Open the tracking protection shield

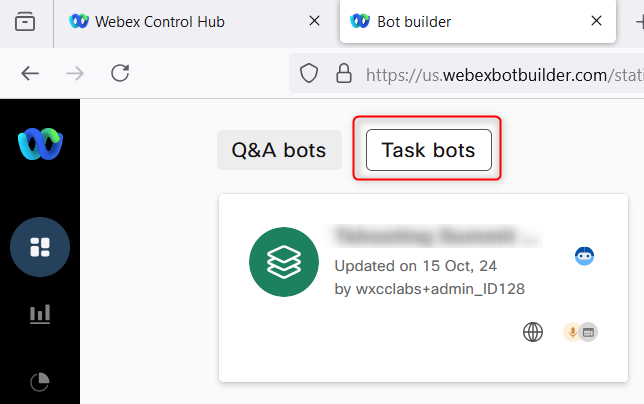[x=310, y=73]
